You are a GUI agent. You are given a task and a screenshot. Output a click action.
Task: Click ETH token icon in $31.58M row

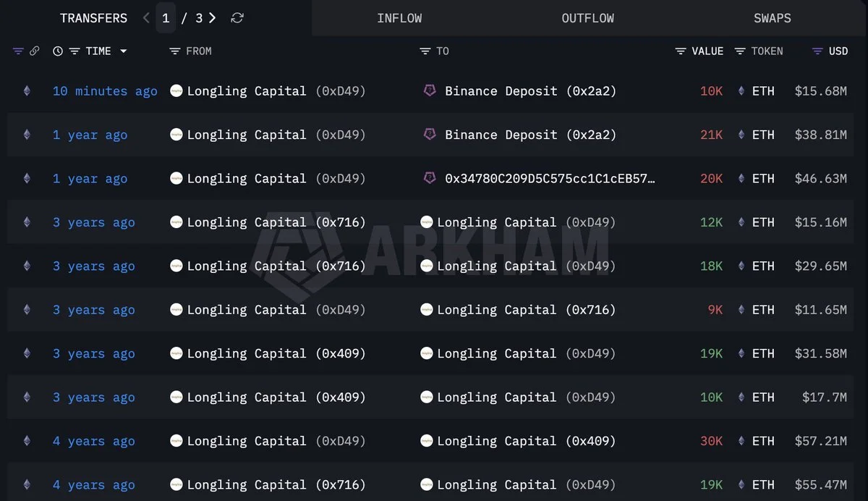tap(741, 354)
